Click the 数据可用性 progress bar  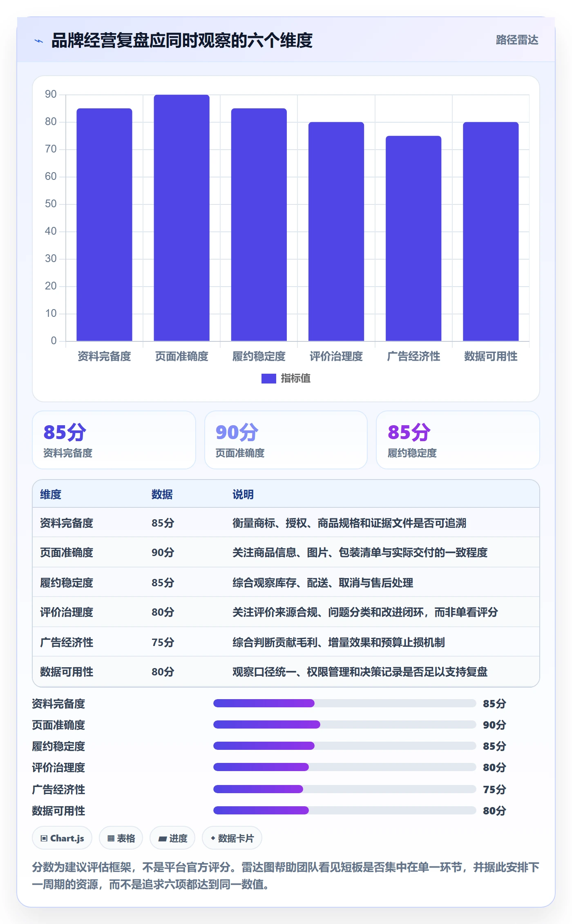pos(344,810)
